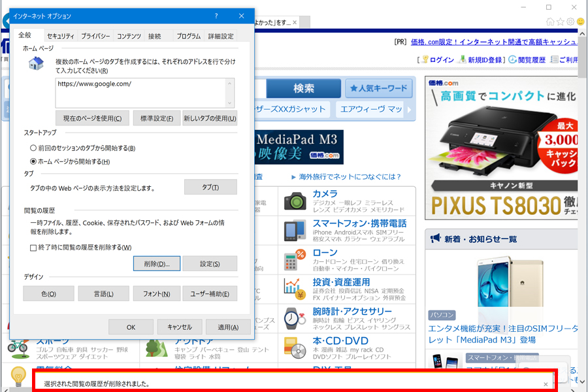Open the タブ settings button
This screenshot has width=588, height=392.
[210, 187]
